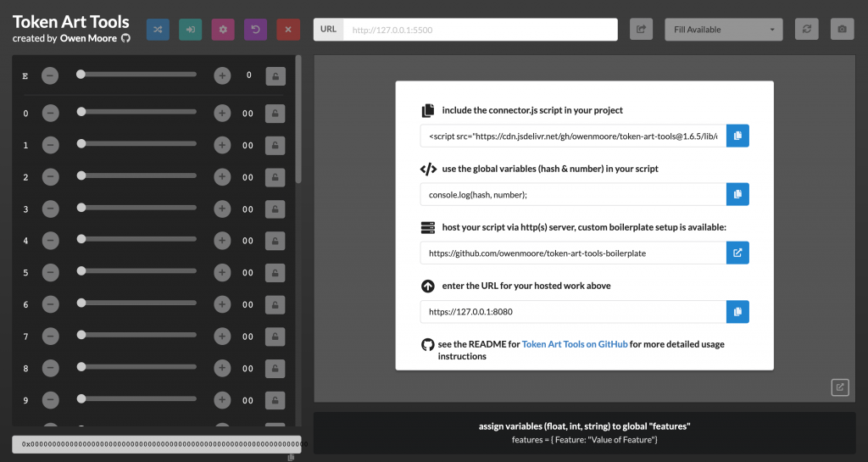The width and height of the screenshot is (868, 462).
Task: Toggle the lock on row 6
Action: click(x=275, y=305)
